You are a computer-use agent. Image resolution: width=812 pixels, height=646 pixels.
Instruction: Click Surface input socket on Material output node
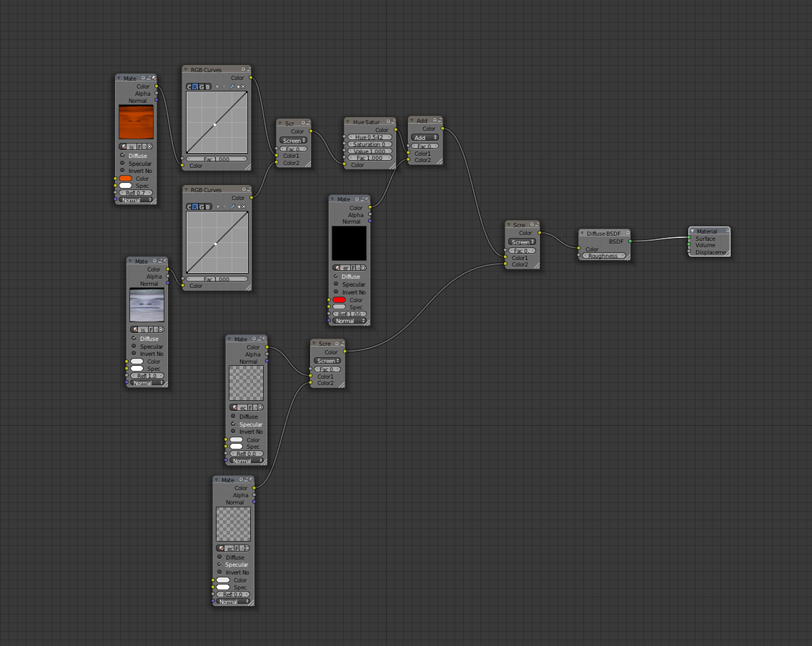coord(689,238)
